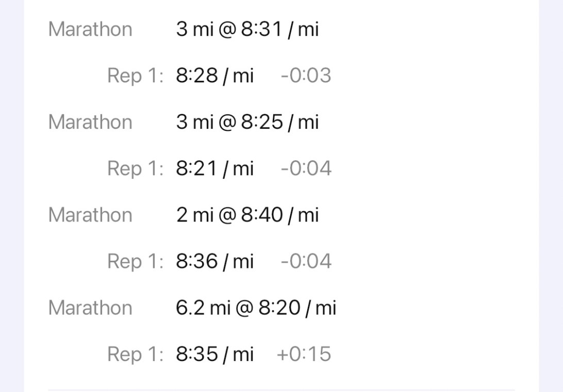Tap the Rep 1 label next to 8:21 / mi
The height and width of the screenshot is (392, 563).
click(x=135, y=168)
